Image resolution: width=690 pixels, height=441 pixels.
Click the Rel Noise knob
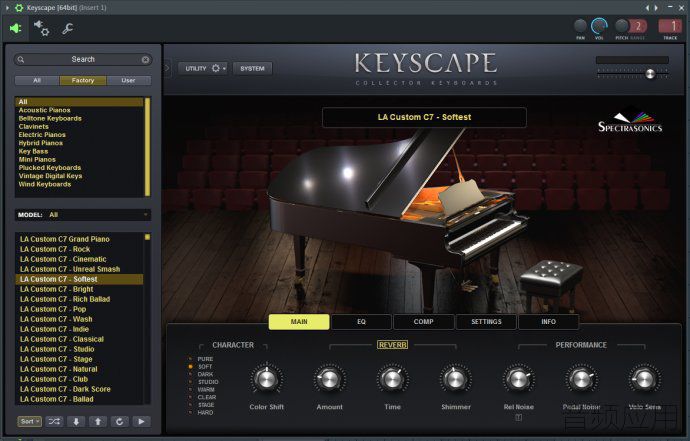[518, 379]
